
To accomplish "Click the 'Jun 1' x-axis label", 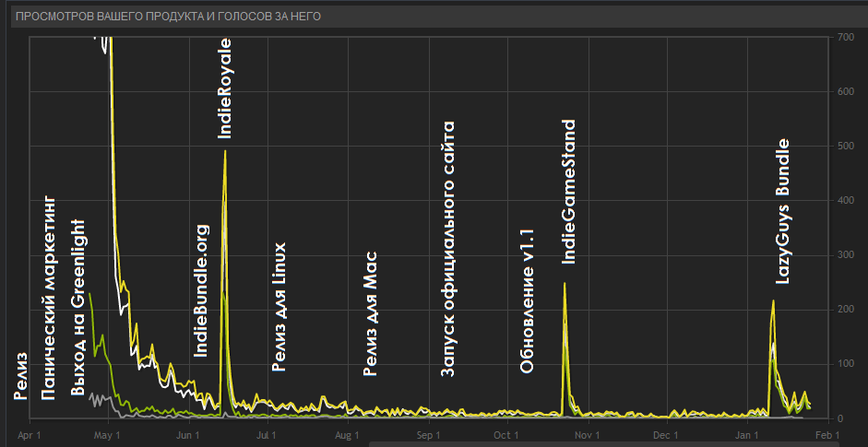I will [189, 435].
